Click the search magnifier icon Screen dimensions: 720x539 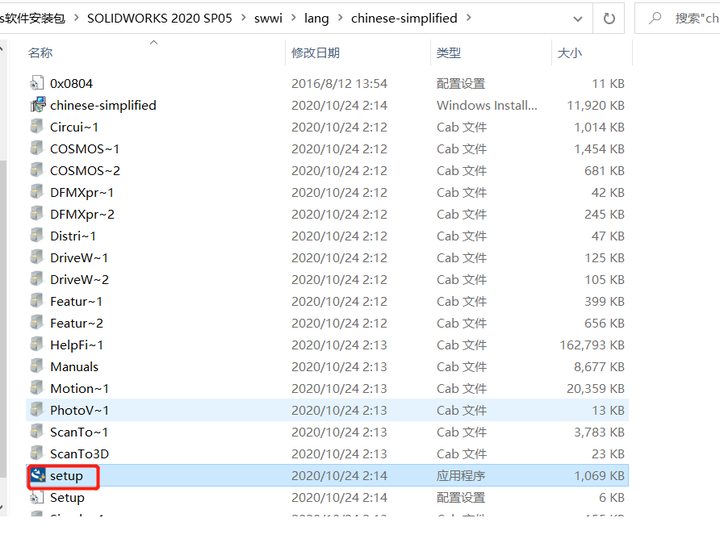[655, 18]
